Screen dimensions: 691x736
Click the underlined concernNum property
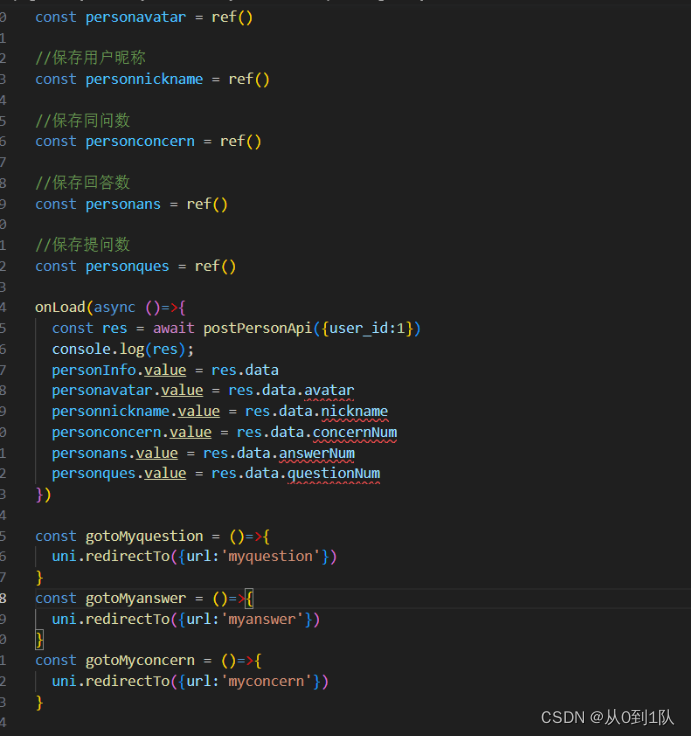tap(355, 433)
